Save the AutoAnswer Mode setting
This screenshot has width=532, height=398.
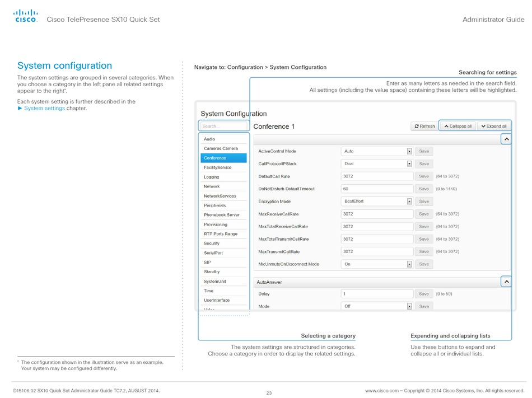click(424, 306)
